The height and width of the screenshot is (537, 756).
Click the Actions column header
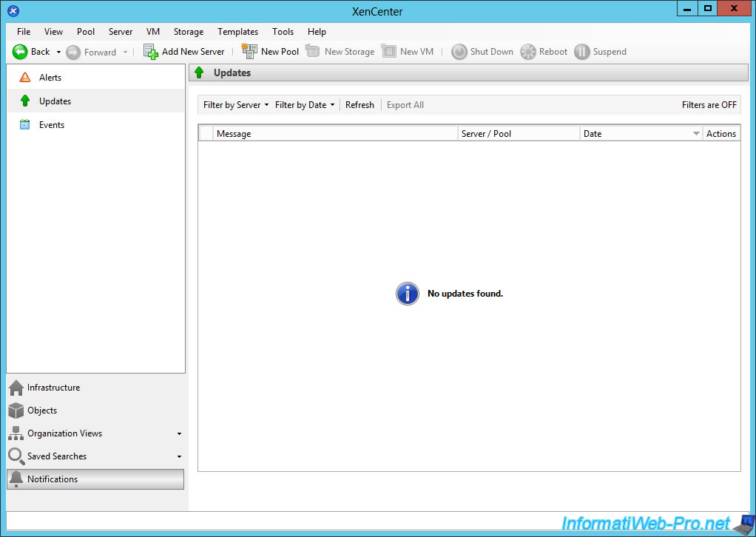[721, 134]
